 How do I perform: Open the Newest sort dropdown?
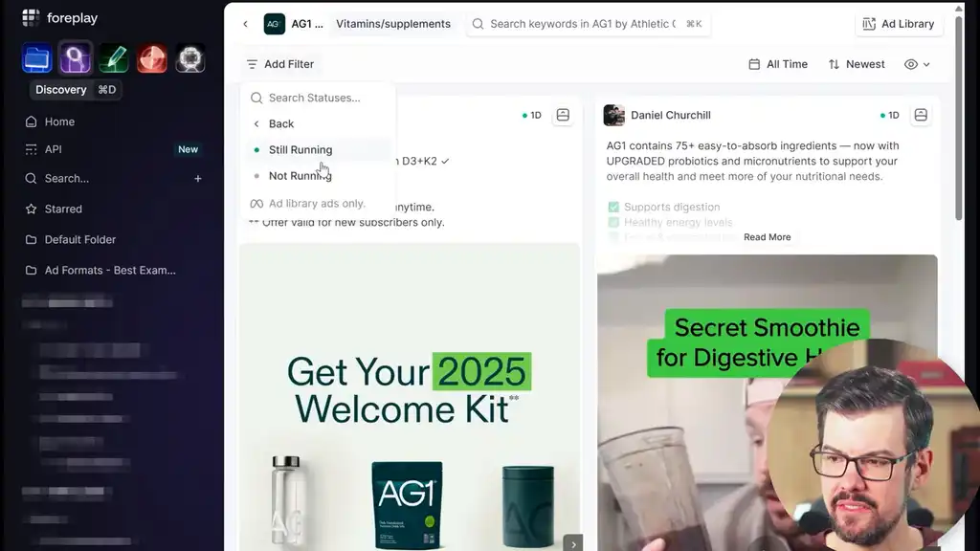click(x=857, y=64)
